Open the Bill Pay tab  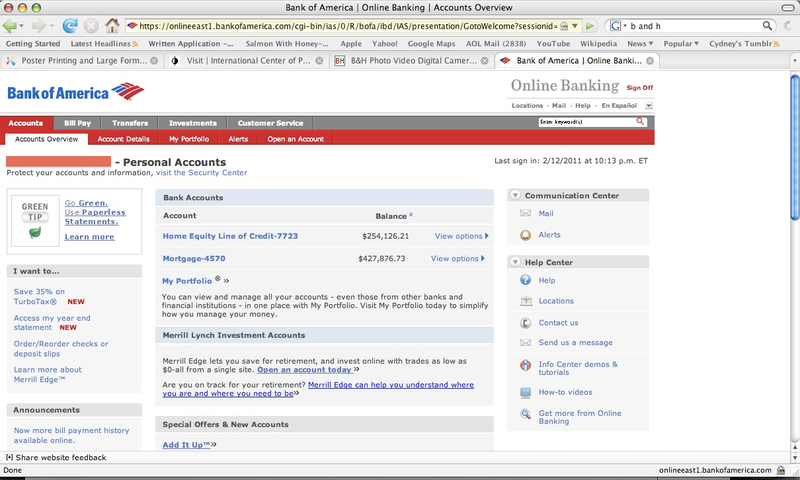[78, 123]
